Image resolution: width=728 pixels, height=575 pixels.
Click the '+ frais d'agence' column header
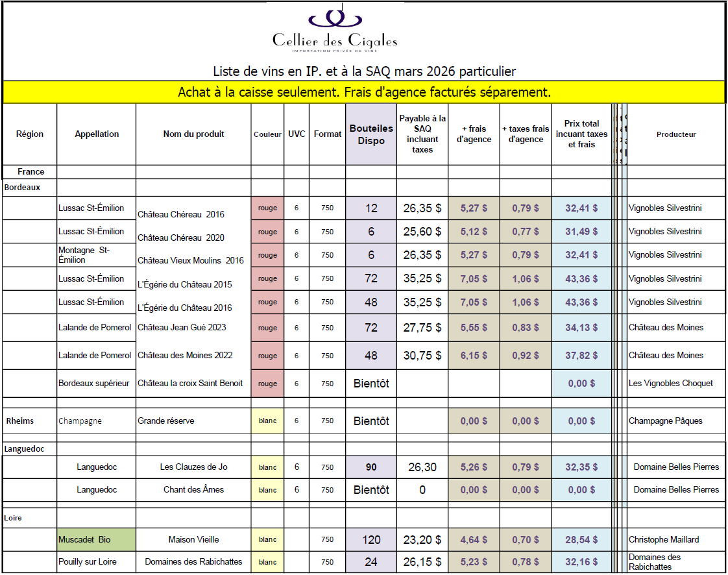point(474,134)
